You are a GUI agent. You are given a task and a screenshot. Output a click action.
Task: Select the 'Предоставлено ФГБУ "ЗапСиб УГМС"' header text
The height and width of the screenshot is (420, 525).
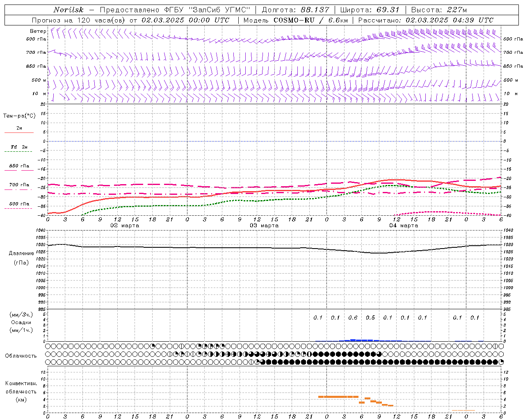pyautogui.click(x=175, y=10)
